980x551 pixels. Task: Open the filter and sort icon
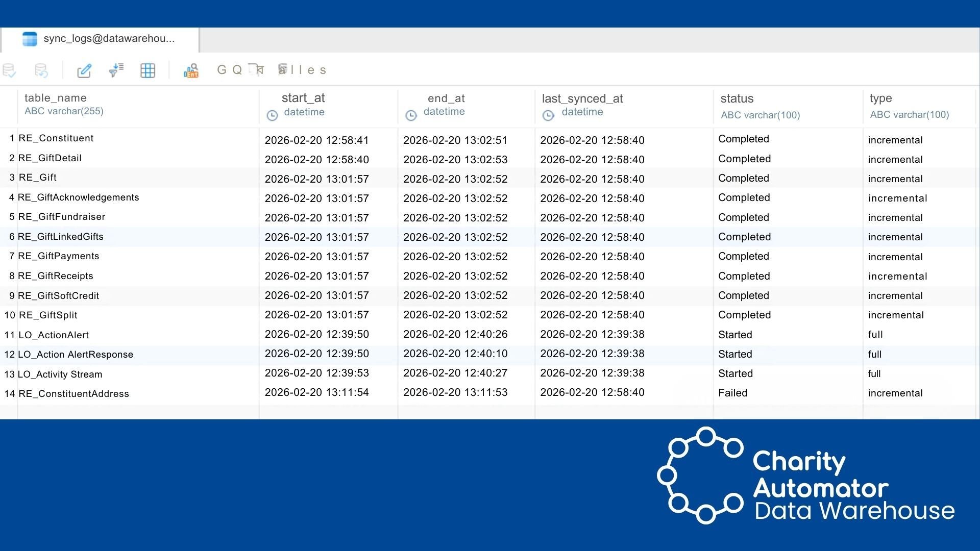coord(116,70)
